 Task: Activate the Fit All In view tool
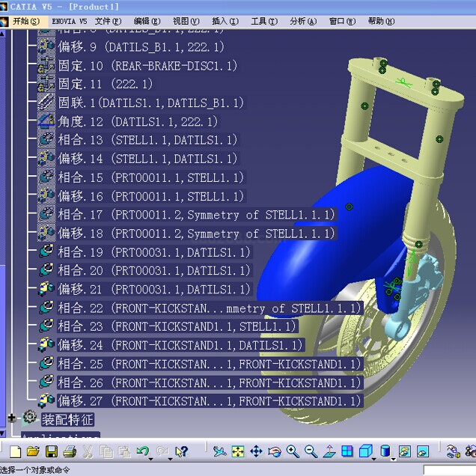238,451
